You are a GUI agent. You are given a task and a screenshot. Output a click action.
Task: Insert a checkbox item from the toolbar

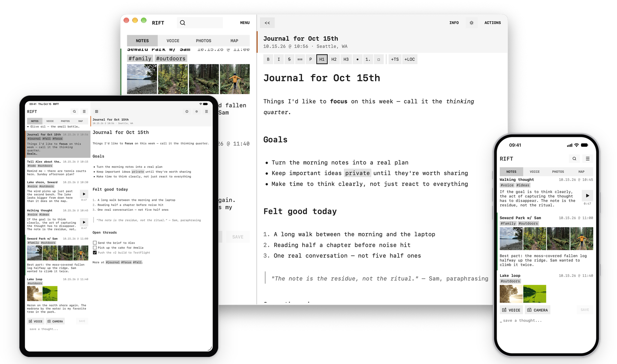click(x=379, y=59)
